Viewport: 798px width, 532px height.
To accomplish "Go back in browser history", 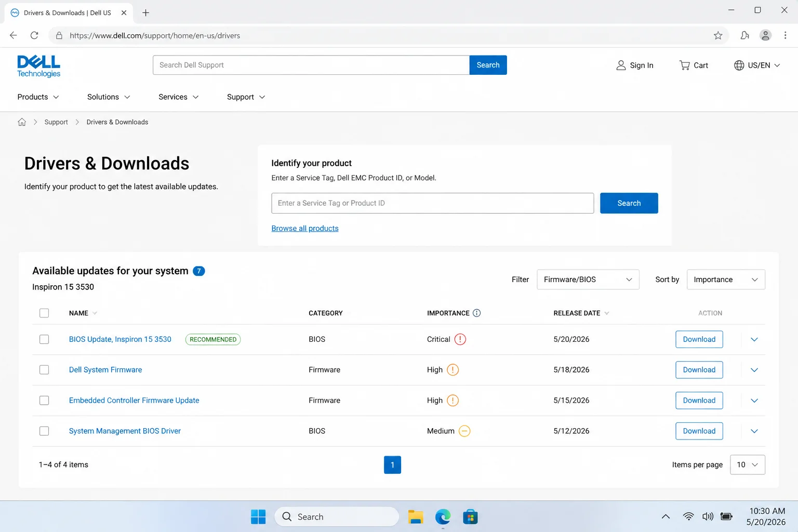I will point(14,35).
